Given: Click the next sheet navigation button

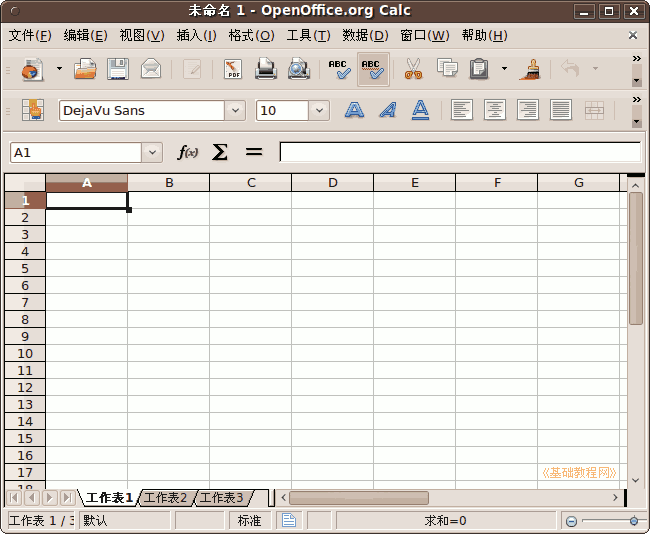Looking at the screenshot, I should coord(50,498).
